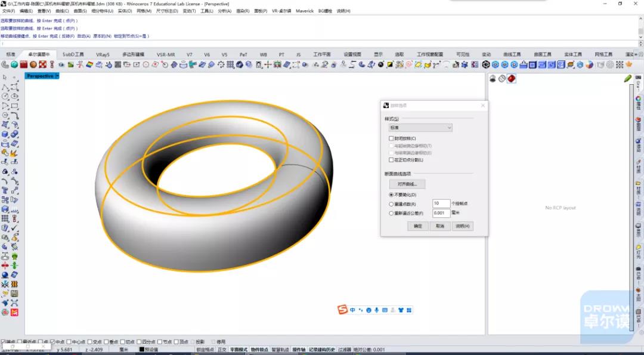Toggle 正交 ortho mode in status bar
This screenshot has width=644, height=355.
(222, 350)
